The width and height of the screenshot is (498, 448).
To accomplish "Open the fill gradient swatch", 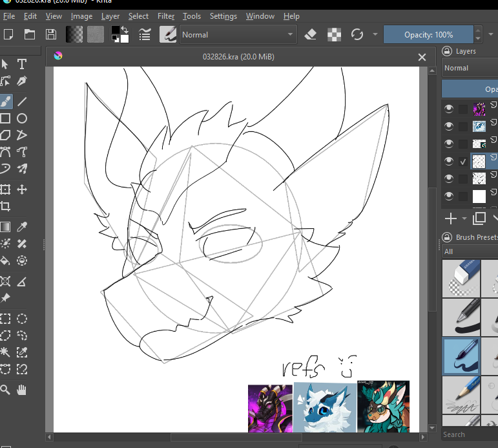I will 74,34.
